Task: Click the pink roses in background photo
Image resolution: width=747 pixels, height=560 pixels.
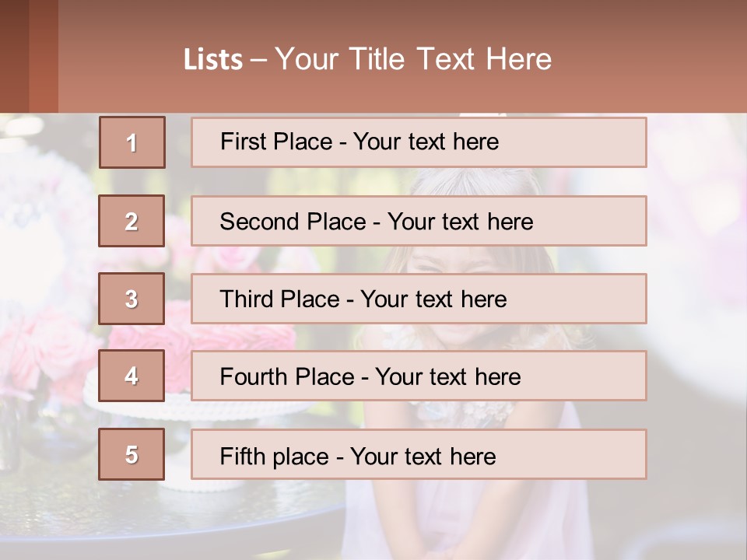Action: click(47, 352)
